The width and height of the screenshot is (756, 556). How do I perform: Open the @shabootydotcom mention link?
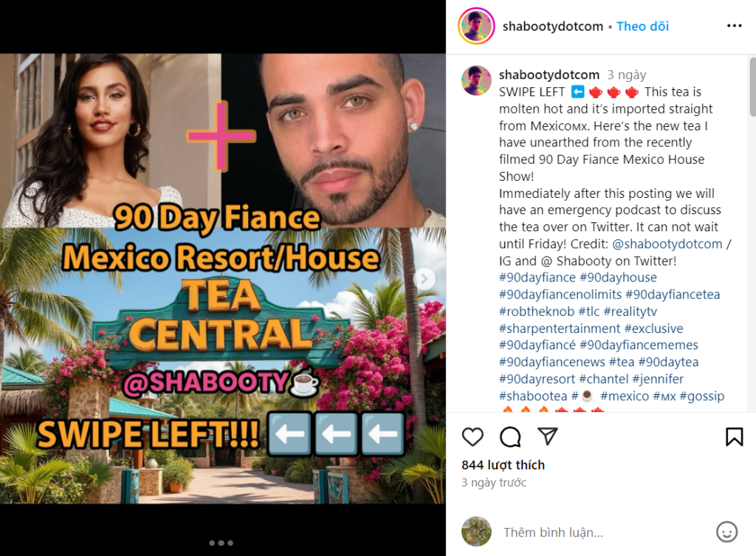click(x=667, y=244)
